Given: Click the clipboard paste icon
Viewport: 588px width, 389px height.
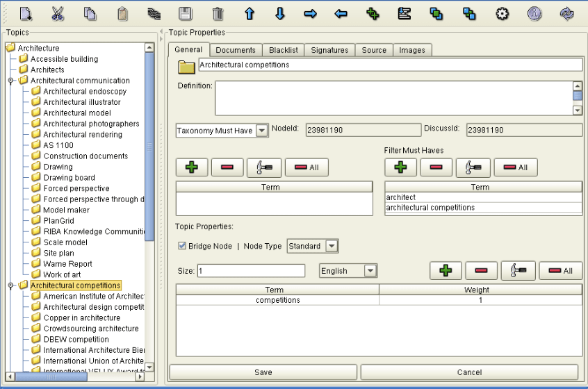Looking at the screenshot, I should click(122, 13).
